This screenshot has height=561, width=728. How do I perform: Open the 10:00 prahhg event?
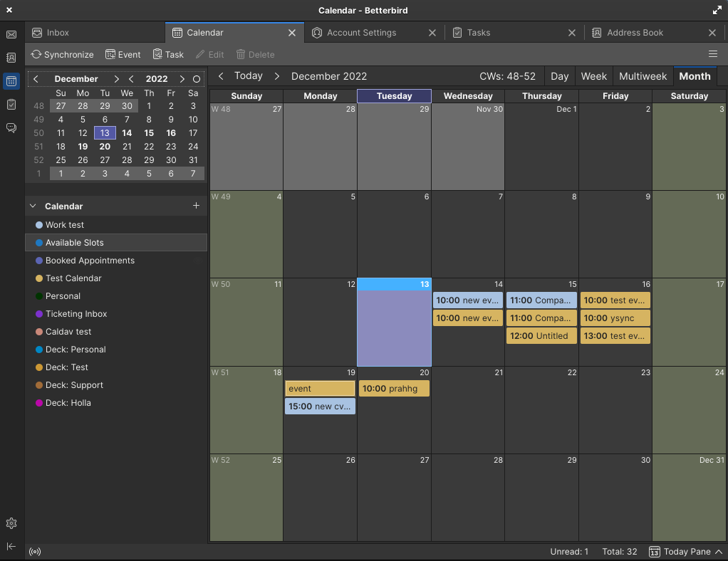coord(394,389)
